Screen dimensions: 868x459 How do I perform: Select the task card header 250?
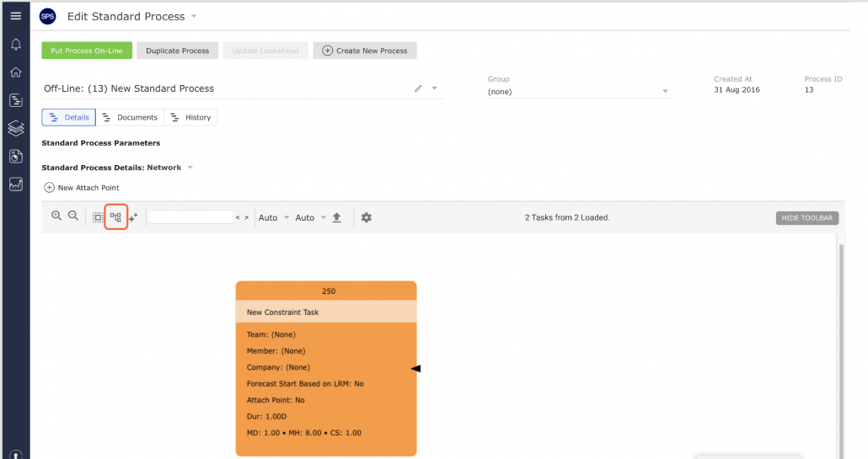tap(326, 291)
